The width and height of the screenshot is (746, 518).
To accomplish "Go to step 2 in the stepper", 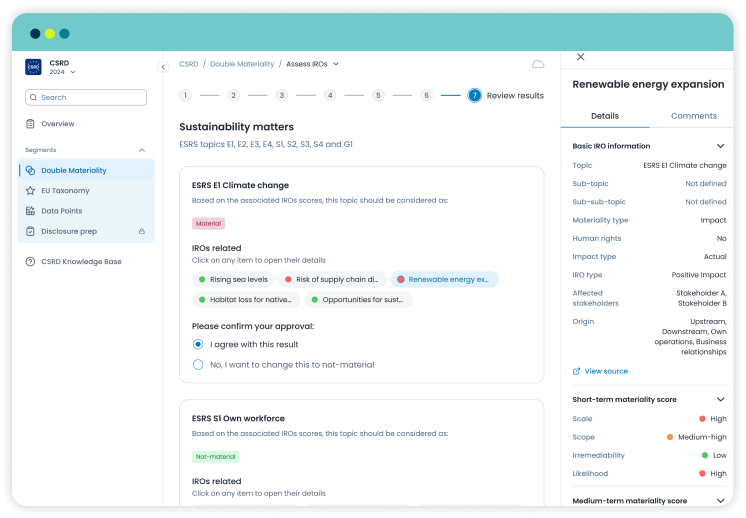I will 234,96.
